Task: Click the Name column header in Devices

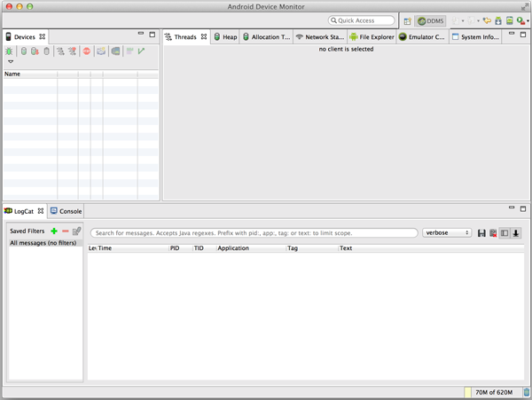Action: coord(30,74)
